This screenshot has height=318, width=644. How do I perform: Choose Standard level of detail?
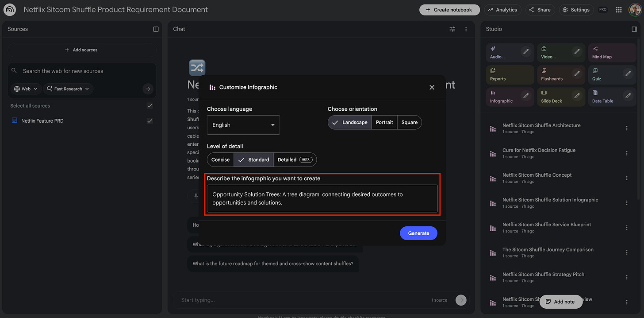pos(253,159)
